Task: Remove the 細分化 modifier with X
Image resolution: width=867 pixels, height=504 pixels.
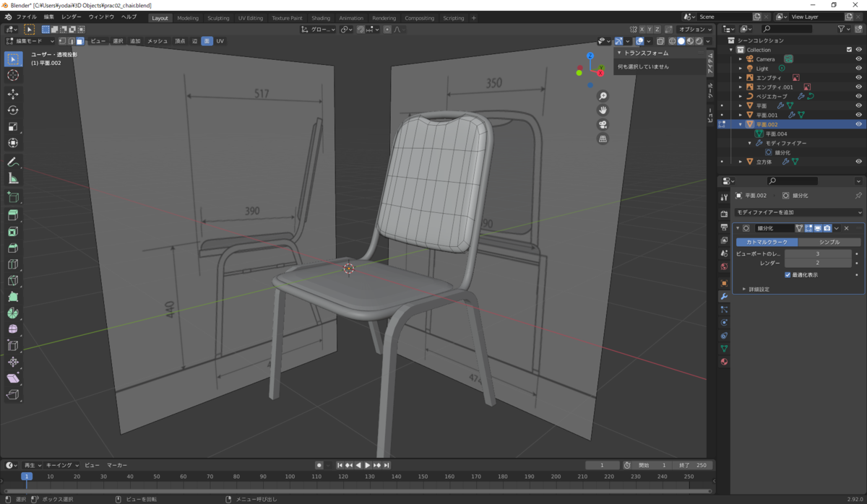Action: 847,228
